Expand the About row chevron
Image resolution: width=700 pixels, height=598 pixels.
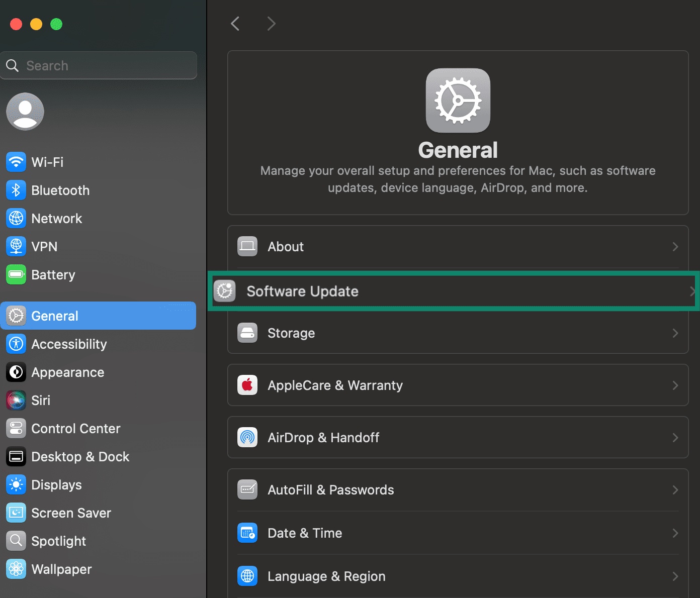tap(675, 246)
